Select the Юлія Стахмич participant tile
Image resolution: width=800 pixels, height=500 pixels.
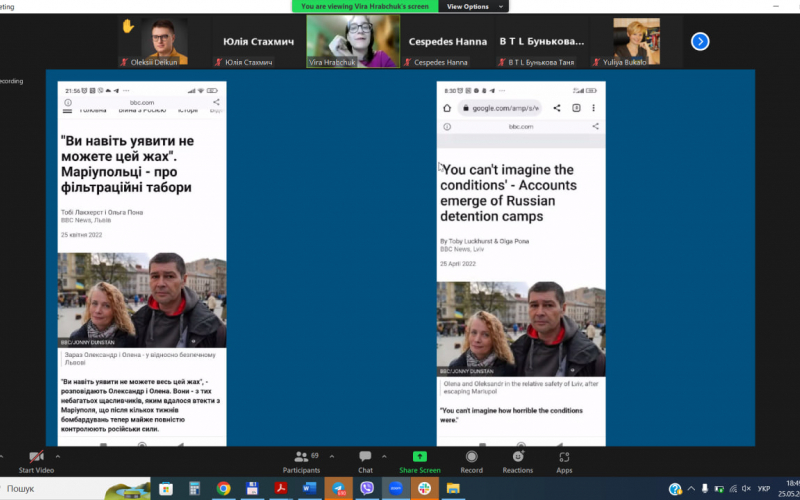pos(258,41)
